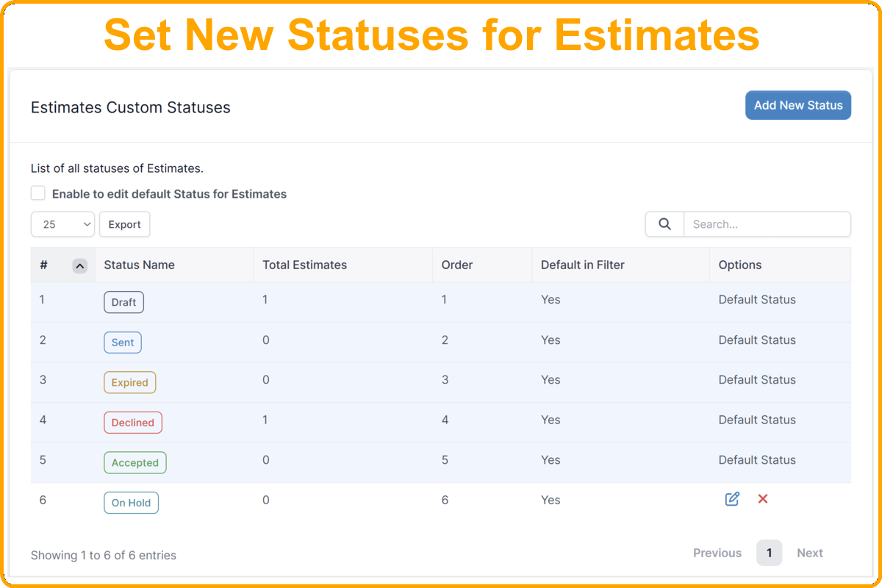
Task: Click the Export button
Action: [x=124, y=223]
